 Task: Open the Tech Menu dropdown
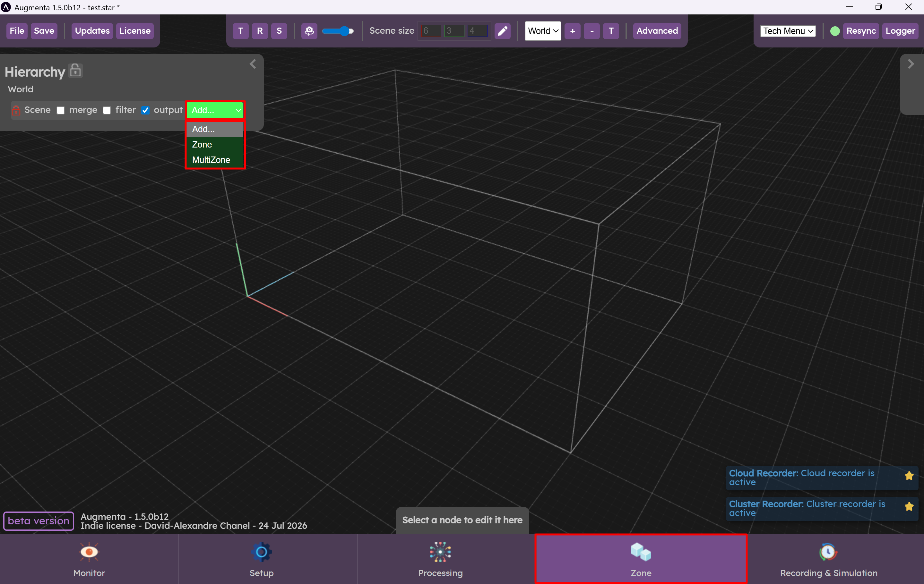788,31
